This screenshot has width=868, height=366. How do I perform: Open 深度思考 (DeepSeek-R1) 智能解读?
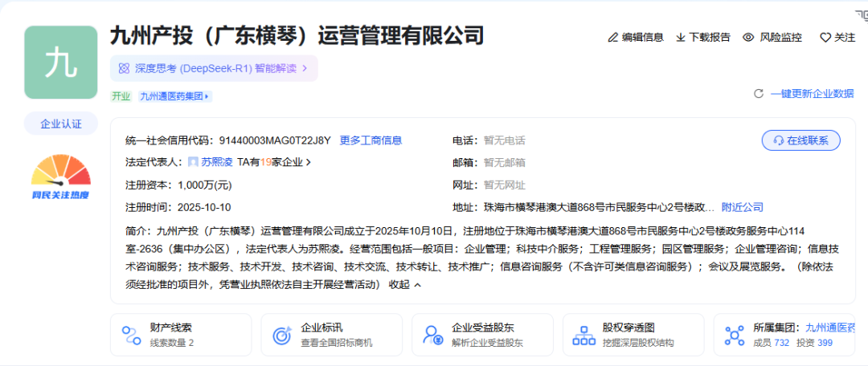click(x=214, y=69)
